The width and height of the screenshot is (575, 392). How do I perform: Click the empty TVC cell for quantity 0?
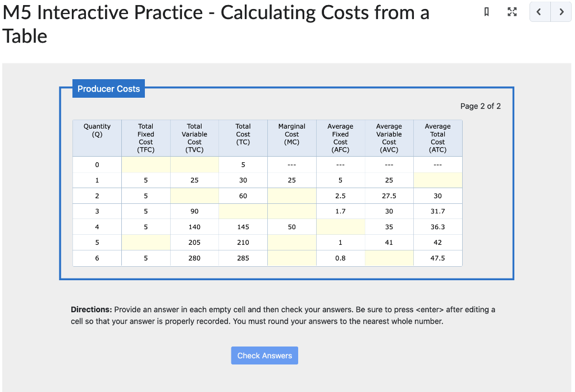[x=194, y=165]
